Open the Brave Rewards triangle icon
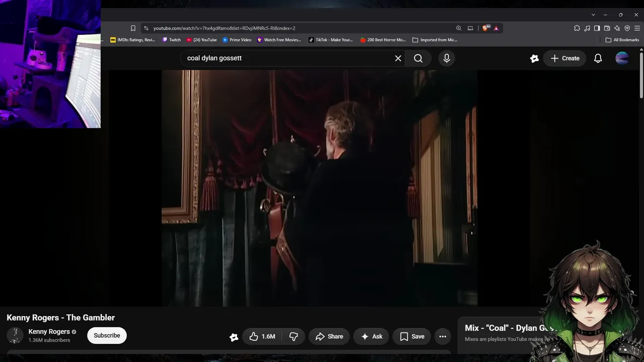 [x=496, y=28]
